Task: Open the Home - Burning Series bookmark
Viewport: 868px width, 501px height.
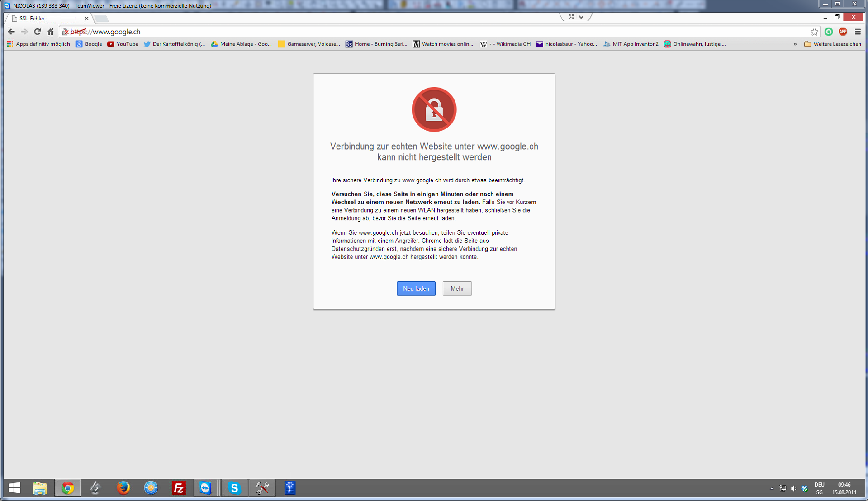Action: tap(376, 44)
